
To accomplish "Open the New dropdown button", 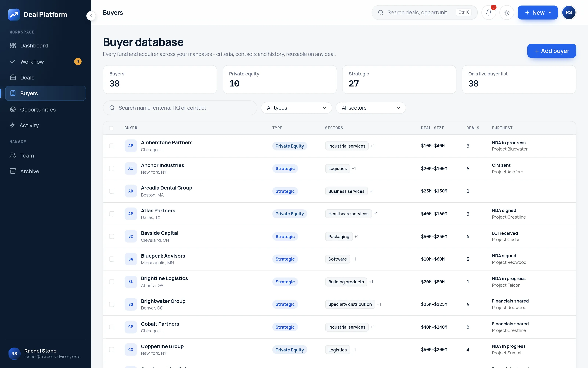I will [538, 13].
